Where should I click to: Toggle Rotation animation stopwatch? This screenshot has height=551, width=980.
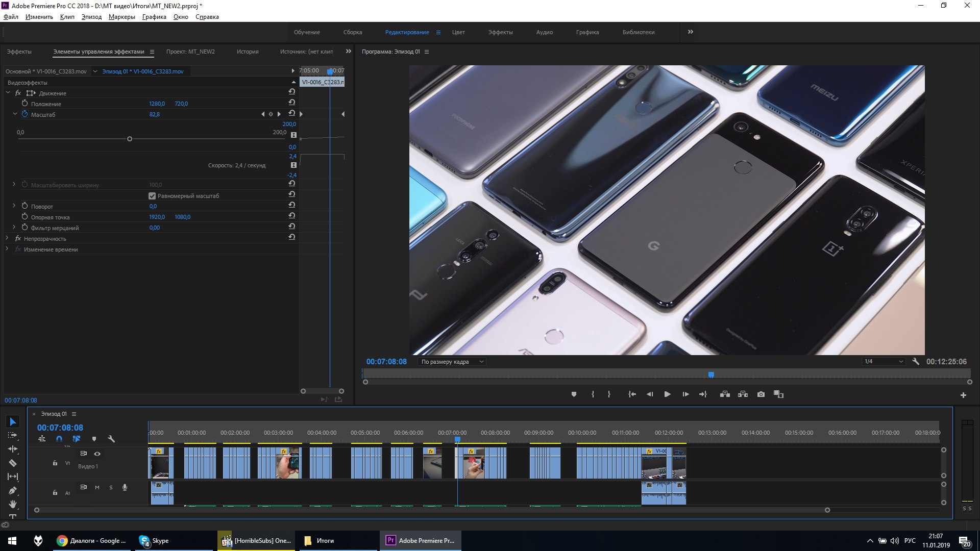[24, 206]
